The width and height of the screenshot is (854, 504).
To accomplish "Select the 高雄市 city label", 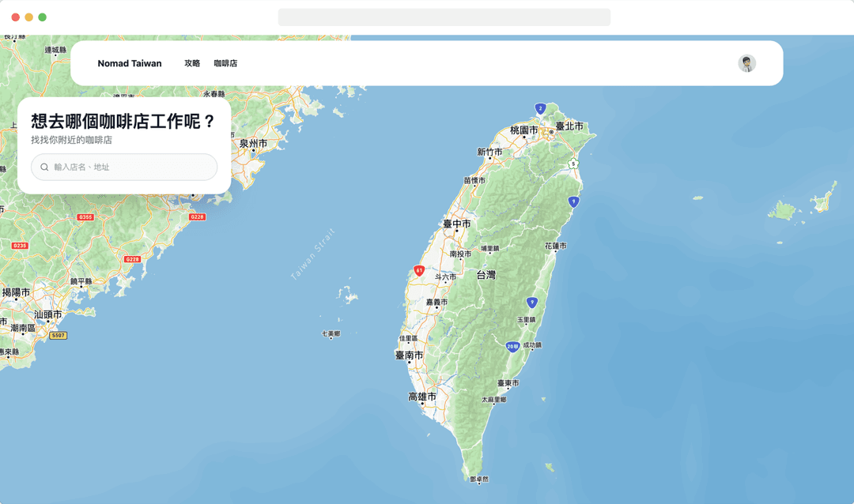I will [422, 397].
